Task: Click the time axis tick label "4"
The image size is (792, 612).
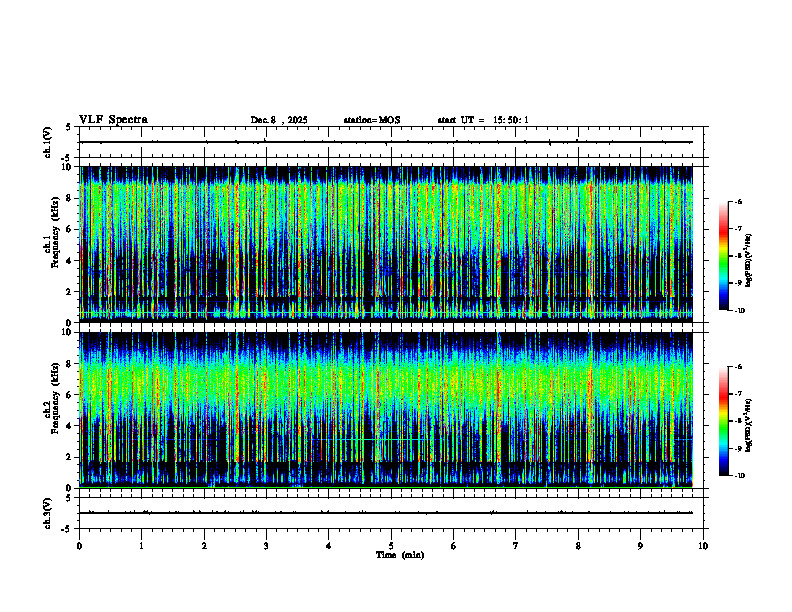Action: click(x=329, y=546)
